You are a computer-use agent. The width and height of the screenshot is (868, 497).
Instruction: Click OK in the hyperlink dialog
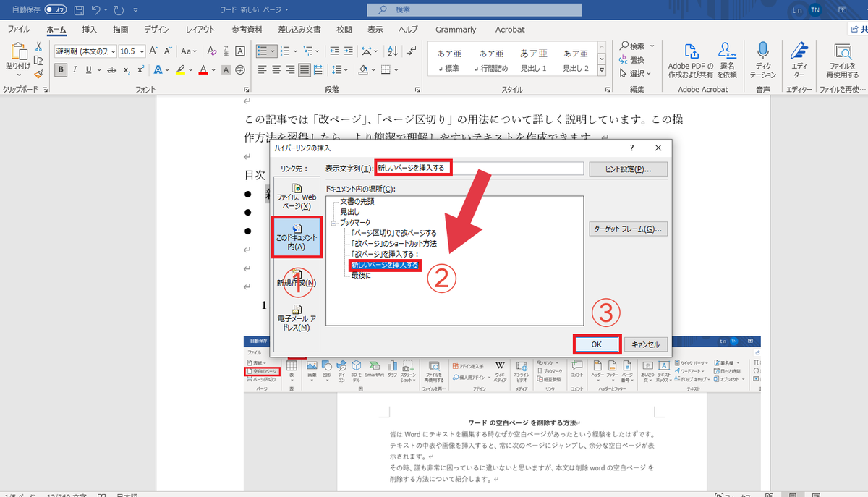pyautogui.click(x=597, y=344)
